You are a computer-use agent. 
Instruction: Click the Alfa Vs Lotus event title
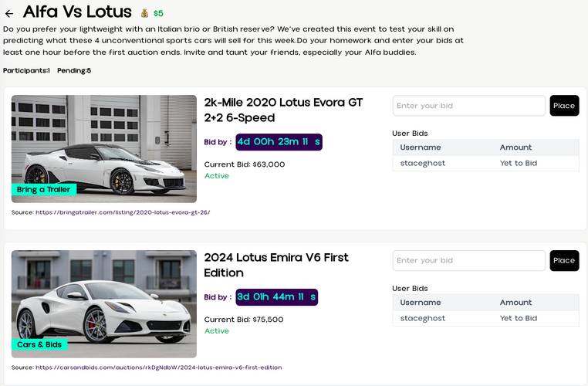77,12
